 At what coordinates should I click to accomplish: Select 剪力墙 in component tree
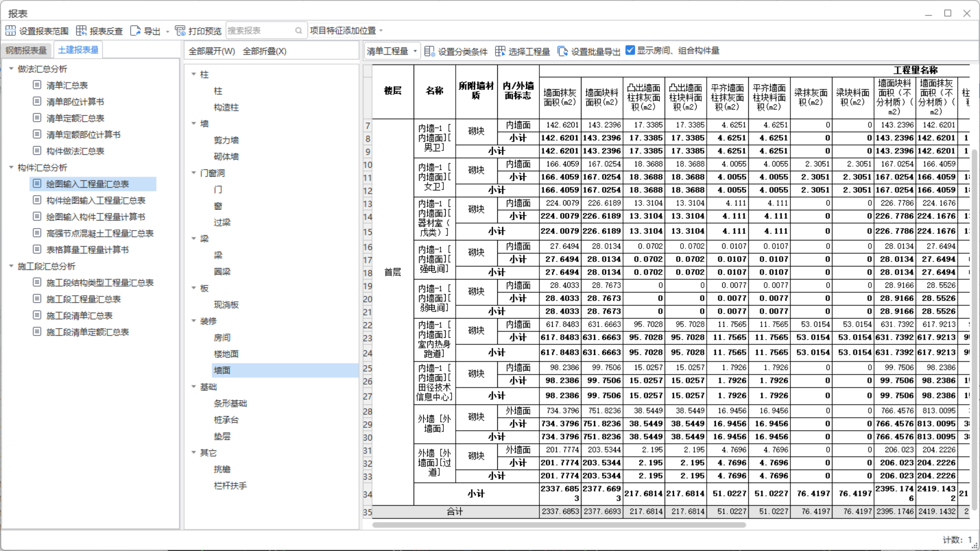click(226, 140)
